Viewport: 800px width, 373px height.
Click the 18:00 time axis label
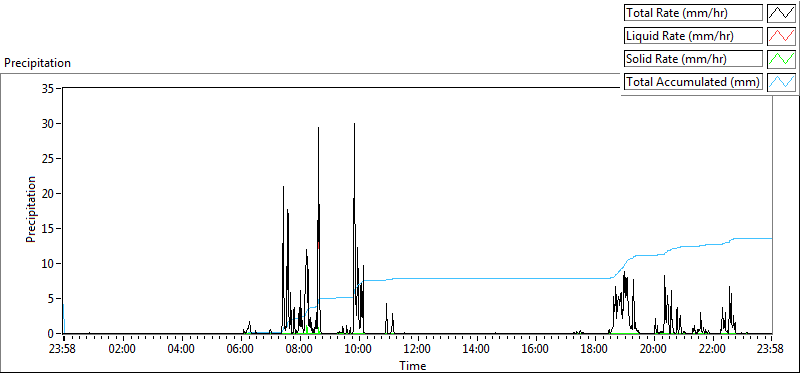[x=595, y=349]
